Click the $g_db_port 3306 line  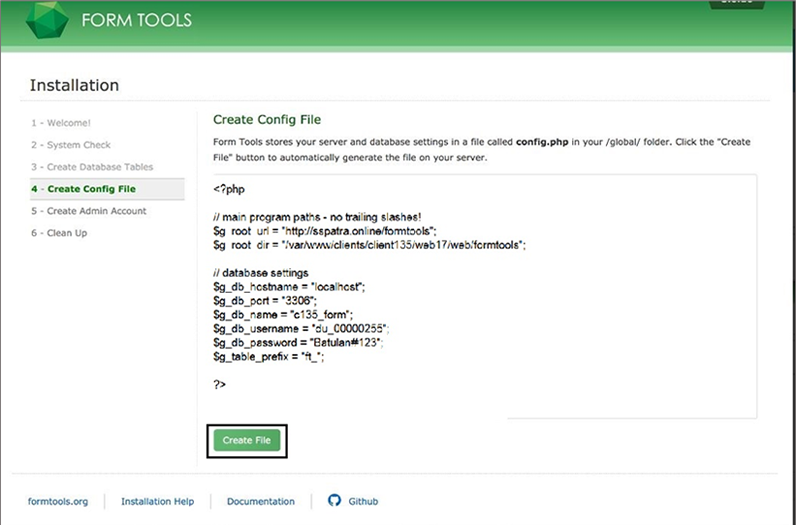click(x=265, y=301)
